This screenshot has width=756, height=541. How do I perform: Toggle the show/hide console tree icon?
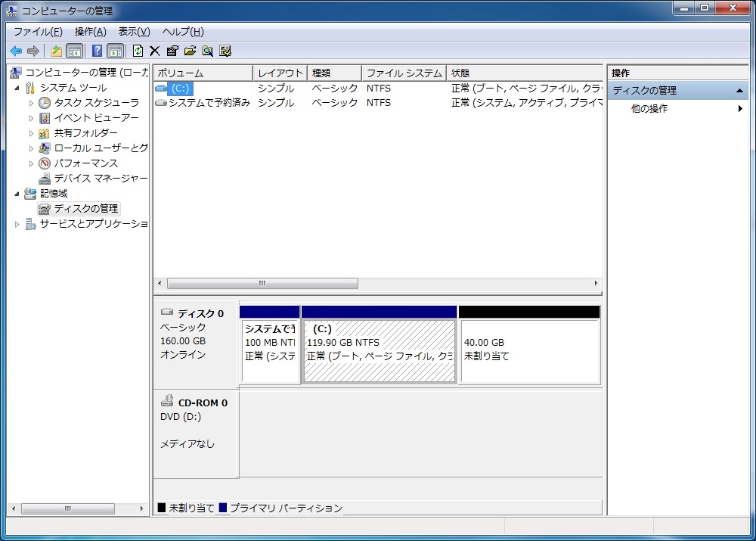point(75,51)
